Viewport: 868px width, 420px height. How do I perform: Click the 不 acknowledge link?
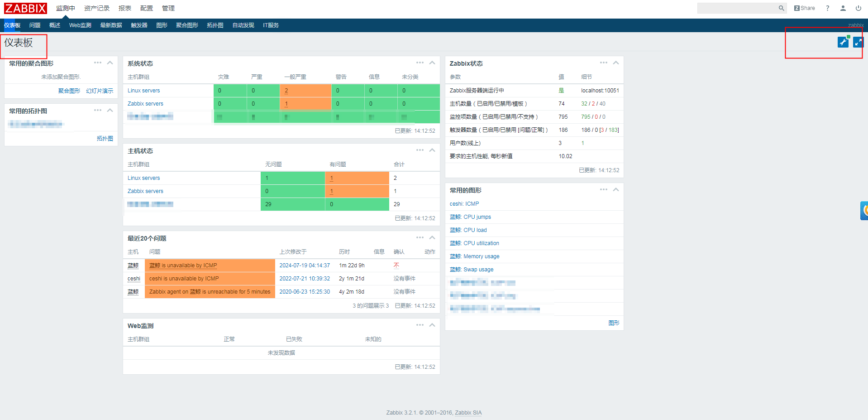396,266
